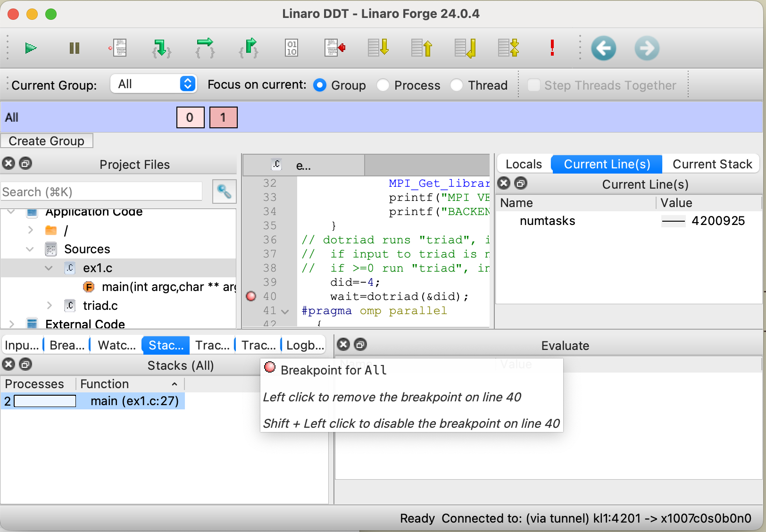
Task: Click the forward navigation arrow
Action: pyautogui.click(x=647, y=48)
